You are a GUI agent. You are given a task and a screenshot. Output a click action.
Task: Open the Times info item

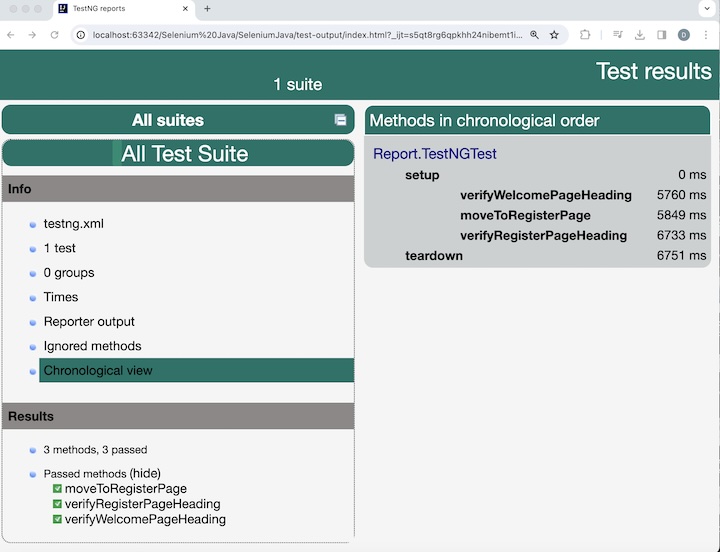pyautogui.click(x=61, y=297)
